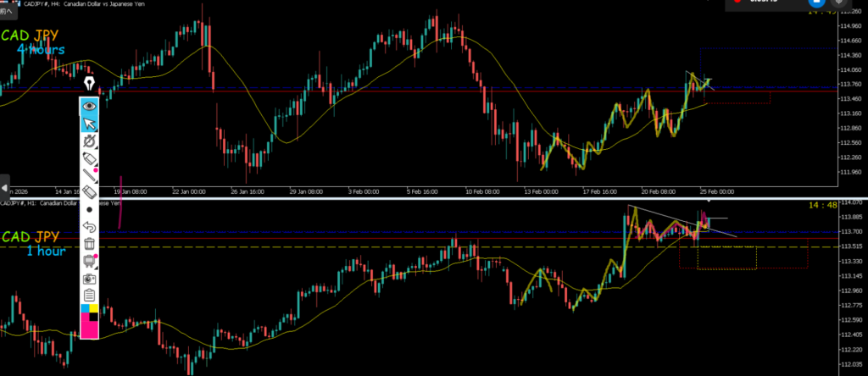Choose the magenta color swatch
This screenshot has width=868, height=376.
(x=90, y=329)
